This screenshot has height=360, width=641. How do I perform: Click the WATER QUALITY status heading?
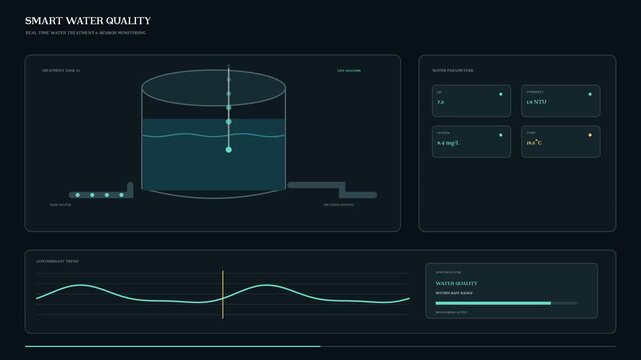pyautogui.click(x=456, y=283)
